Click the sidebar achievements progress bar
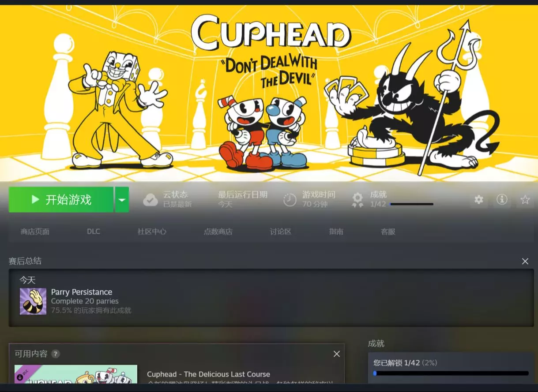538x392 pixels. pos(451,373)
